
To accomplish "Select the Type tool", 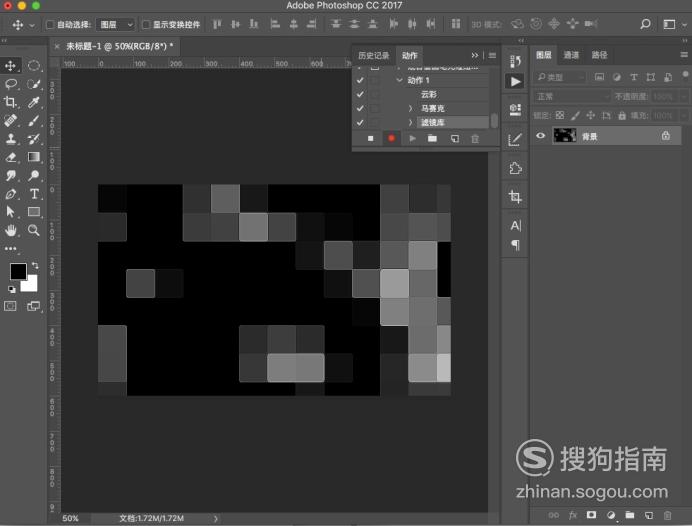I will pos(34,194).
